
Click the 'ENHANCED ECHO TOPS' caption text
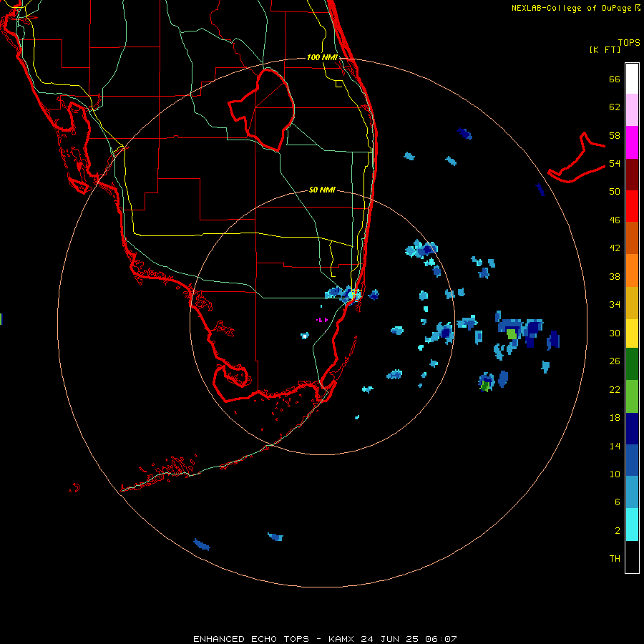(251, 639)
